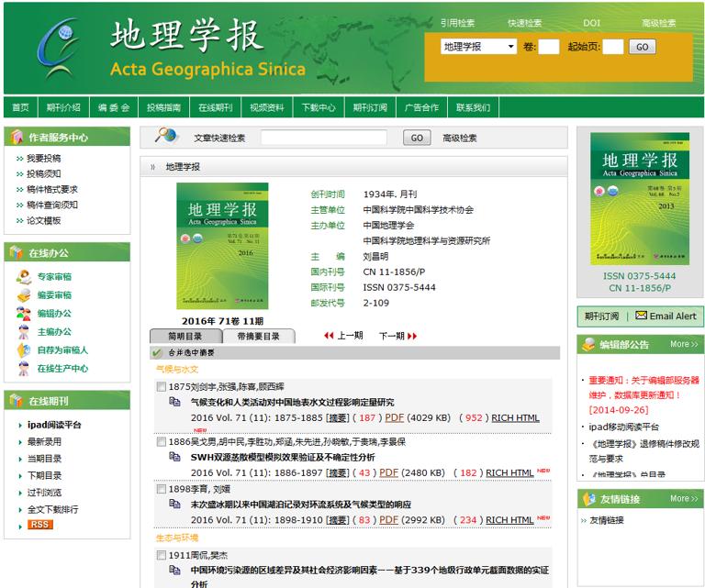Click GO button in the header volume search
Viewport: 705px width, 588px height.
pos(643,47)
